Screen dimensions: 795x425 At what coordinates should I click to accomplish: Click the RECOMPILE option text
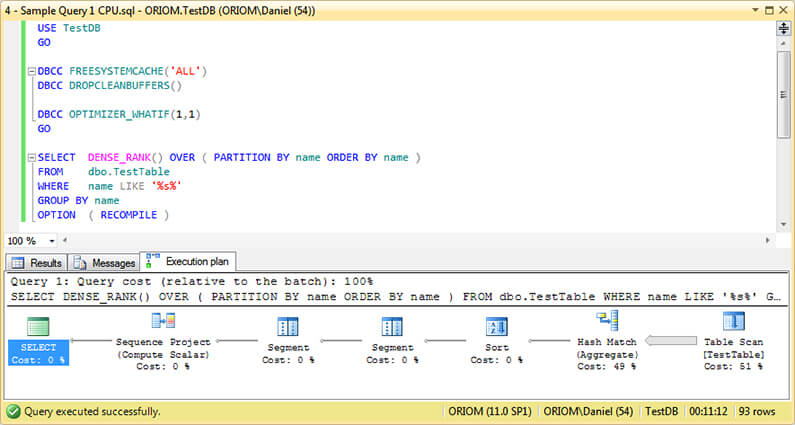pyautogui.click(x=129, y=215)
